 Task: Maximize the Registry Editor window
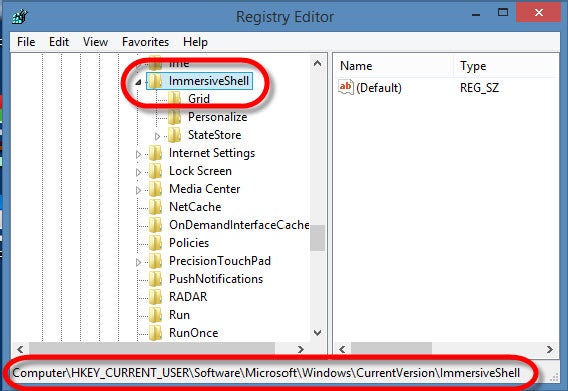503,13
